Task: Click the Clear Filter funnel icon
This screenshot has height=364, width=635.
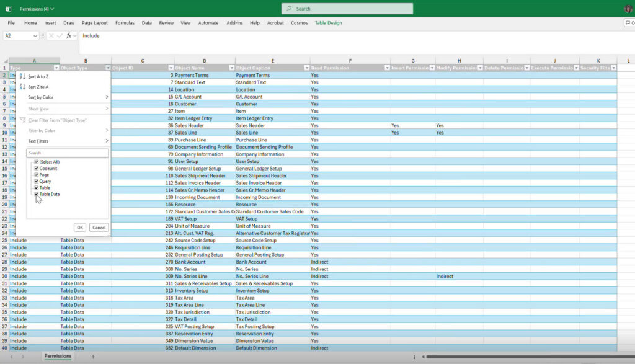Action: [x=23, y=120]
